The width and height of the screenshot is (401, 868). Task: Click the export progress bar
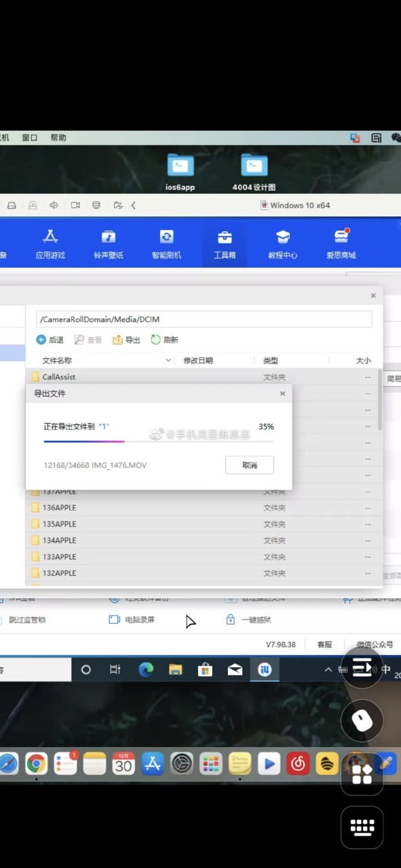coord(159,441)
